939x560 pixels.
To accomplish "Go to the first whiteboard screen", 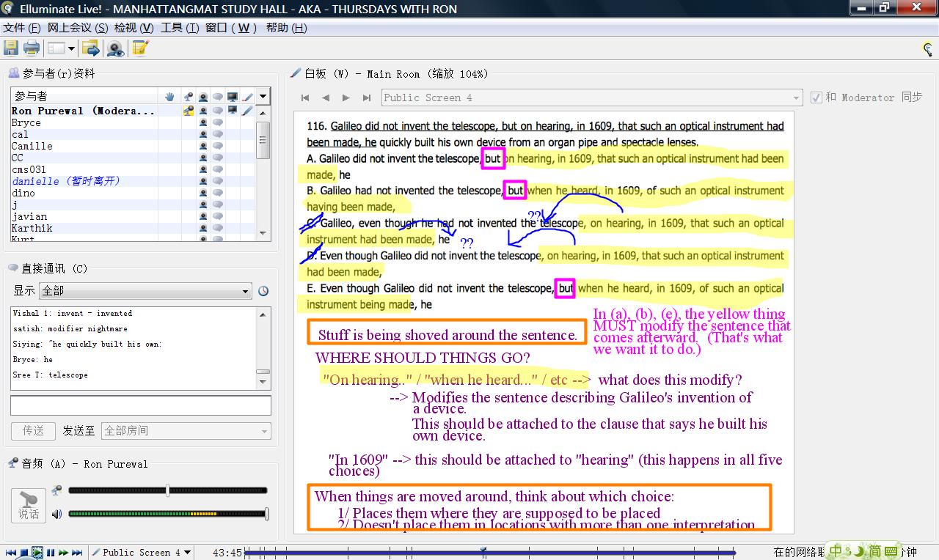I will point(305,97).
